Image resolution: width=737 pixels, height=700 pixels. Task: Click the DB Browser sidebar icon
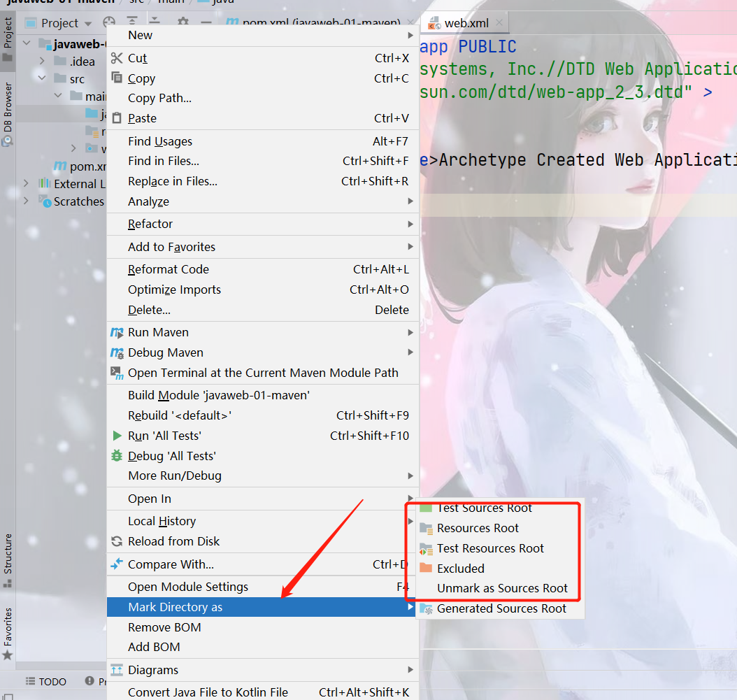pyautogui.click(x=8, y=141)
